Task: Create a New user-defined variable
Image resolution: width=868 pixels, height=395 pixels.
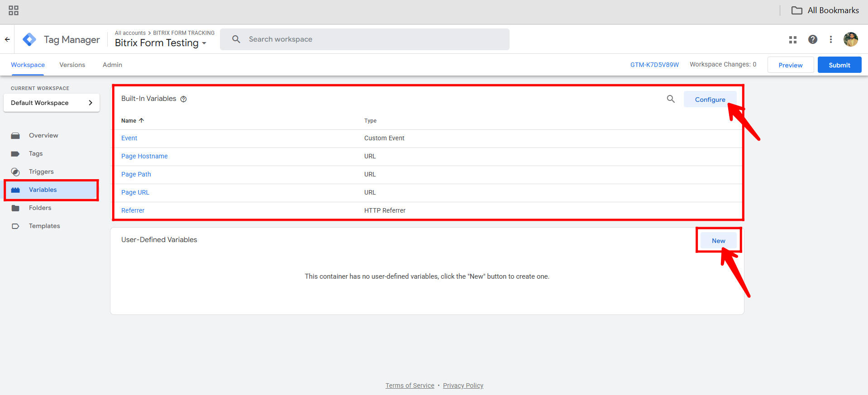Action: click(718, 241)
